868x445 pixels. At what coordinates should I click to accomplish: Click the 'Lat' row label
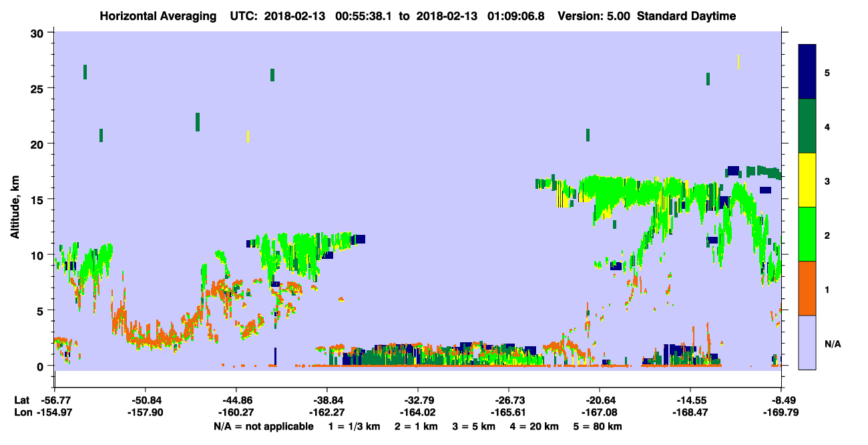click(x=22, y=400)
